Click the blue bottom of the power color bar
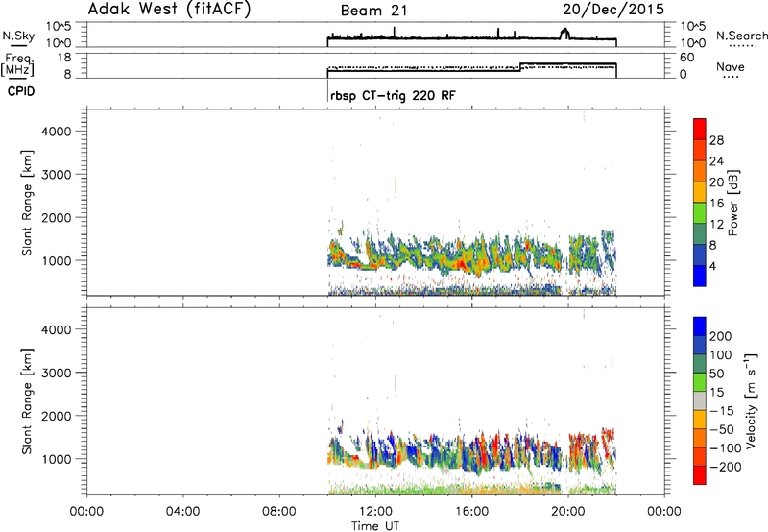This screenshot has width=768, height=532. point(700,276)
